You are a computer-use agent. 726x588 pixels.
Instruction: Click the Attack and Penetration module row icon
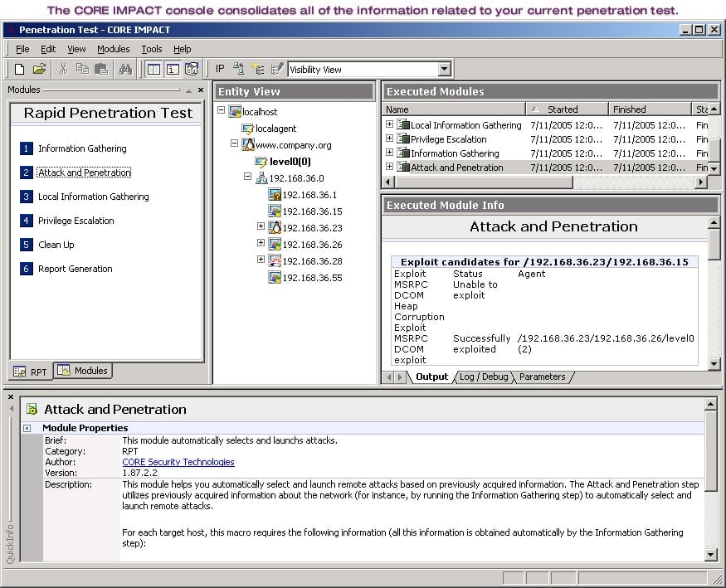pos(404,167)
